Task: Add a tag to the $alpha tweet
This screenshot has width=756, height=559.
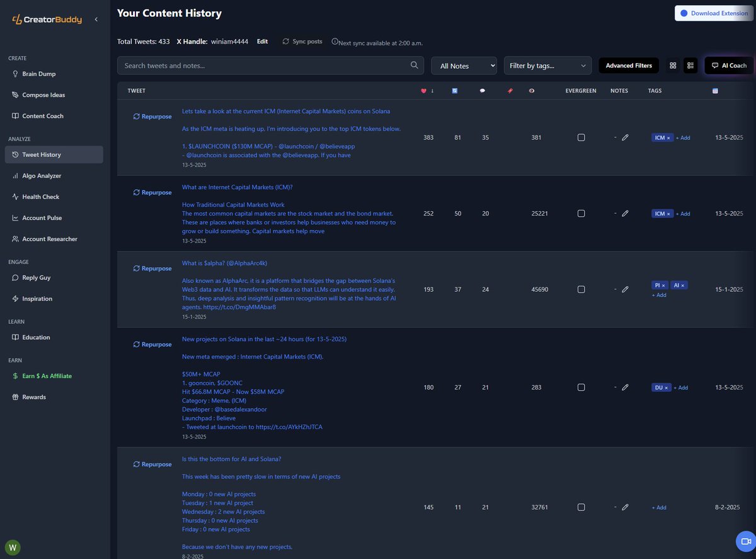Action: pyautogui.click(x=659, y=295)
